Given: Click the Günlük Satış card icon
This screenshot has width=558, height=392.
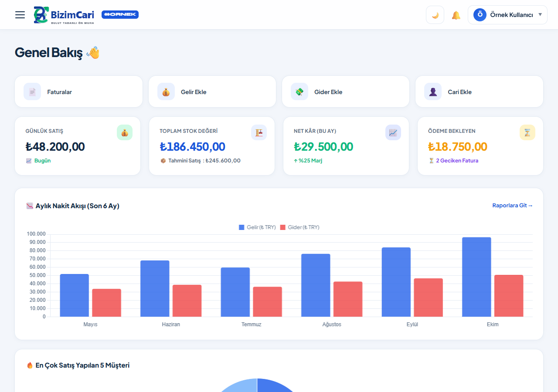Looking at the screenshot, I should 125,132.
